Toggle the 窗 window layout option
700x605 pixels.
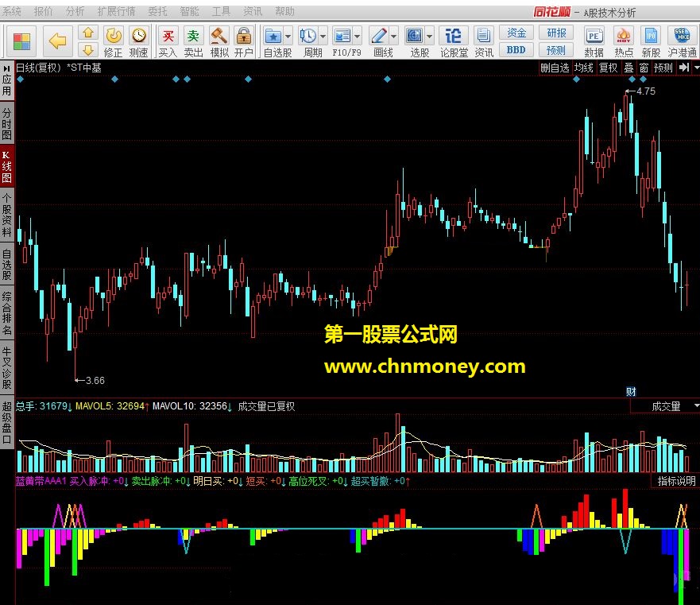(x=644, y=68)
